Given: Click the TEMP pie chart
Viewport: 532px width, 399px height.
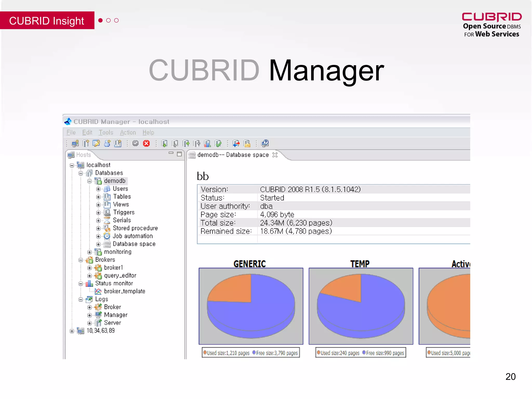Looking at the screenshot, I should tap(361, 306).
